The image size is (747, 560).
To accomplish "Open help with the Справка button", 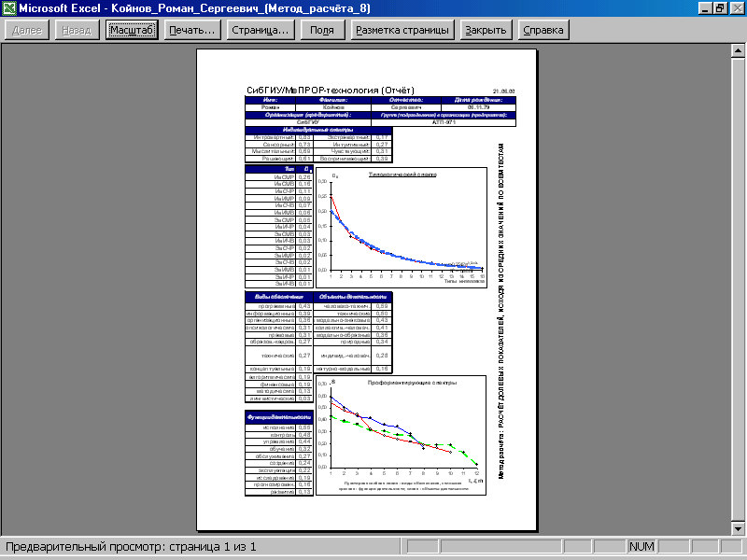I will pyautogui.click(x=543, y=30).
